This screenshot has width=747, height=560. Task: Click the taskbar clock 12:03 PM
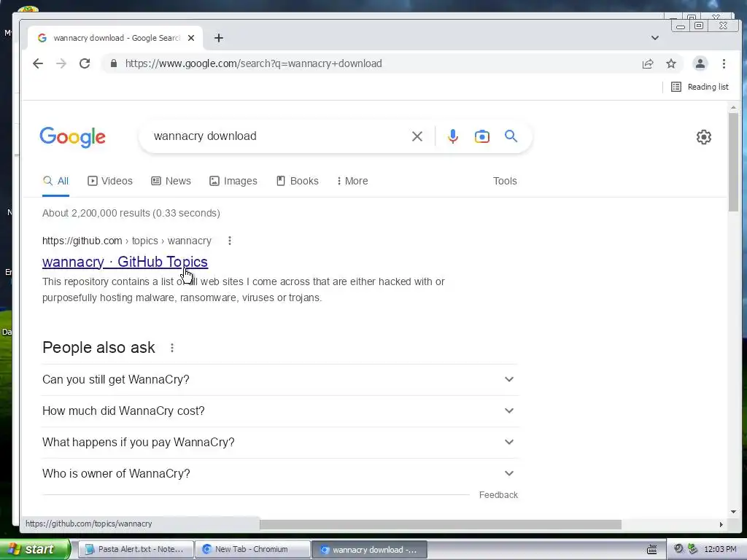pos(720,549)
